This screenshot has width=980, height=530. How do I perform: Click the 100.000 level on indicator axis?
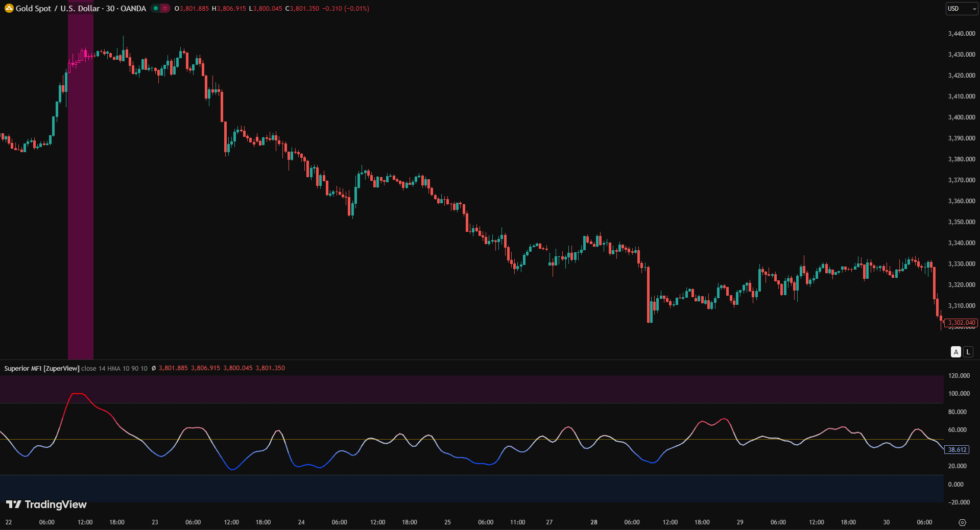(x=959, y=394)
